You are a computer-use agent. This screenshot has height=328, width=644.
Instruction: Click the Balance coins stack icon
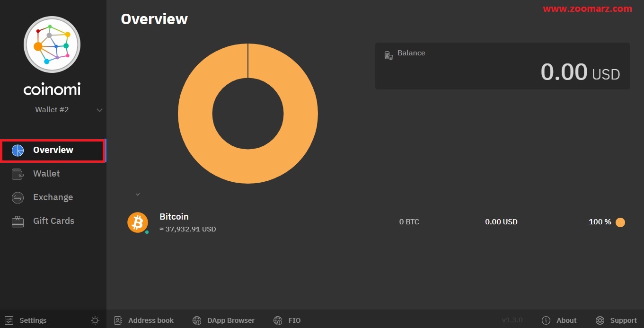point(389,55)
